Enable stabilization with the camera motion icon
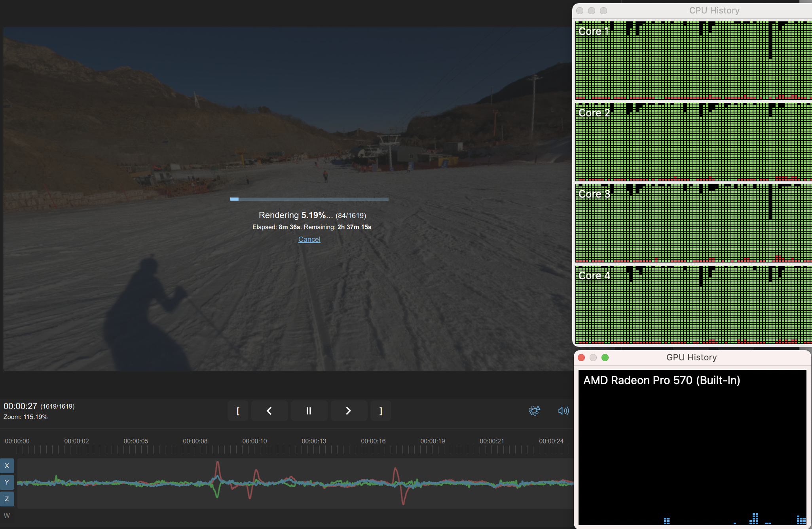Image resolution: width=812 pixels, height=529 pixels. (535, 411)
